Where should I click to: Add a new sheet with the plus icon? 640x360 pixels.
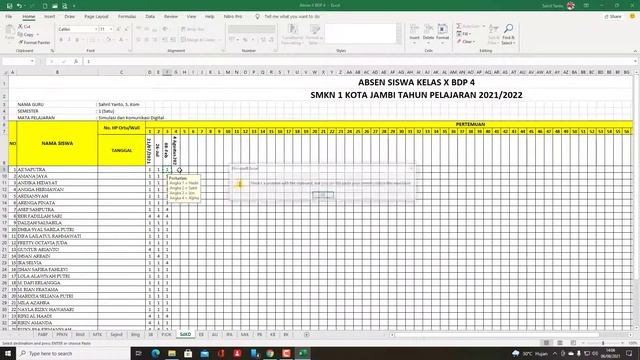pos(307,335)
